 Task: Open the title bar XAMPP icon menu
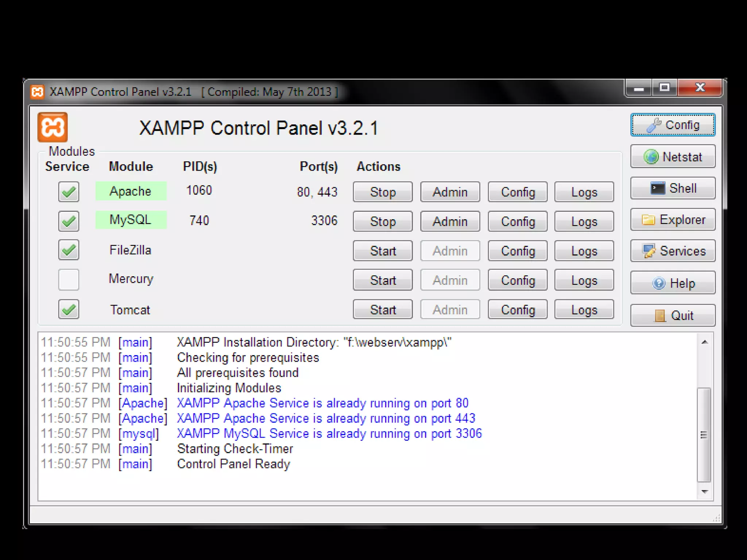click(37, 92)
